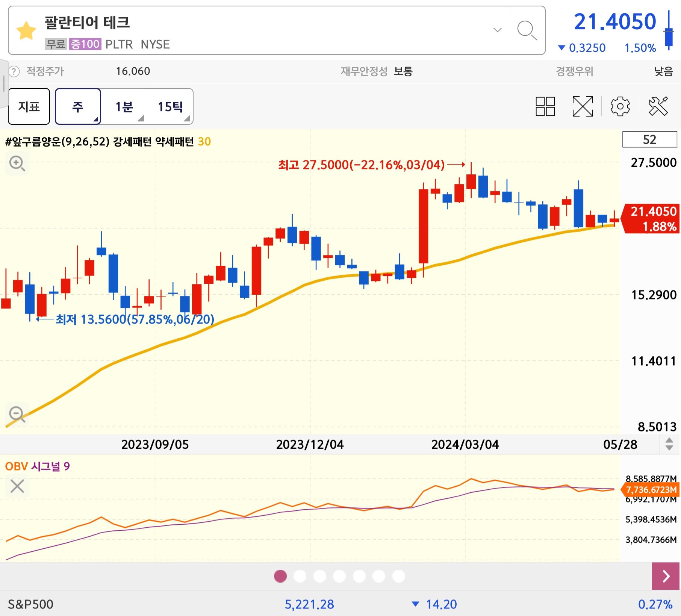
Task: Tap the S&P500 value 5,221.28
Action: tap(309, 604)
